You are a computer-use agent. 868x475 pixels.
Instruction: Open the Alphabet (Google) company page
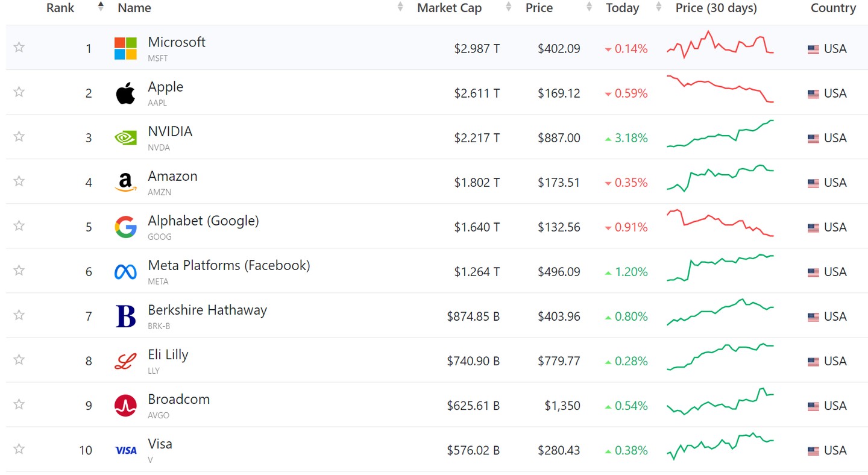(x=203, y=221)
